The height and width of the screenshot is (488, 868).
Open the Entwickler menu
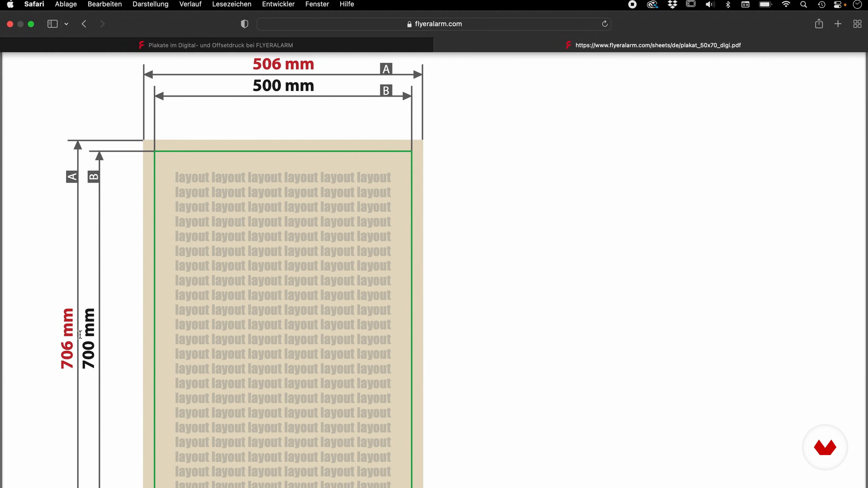point(278,4)
